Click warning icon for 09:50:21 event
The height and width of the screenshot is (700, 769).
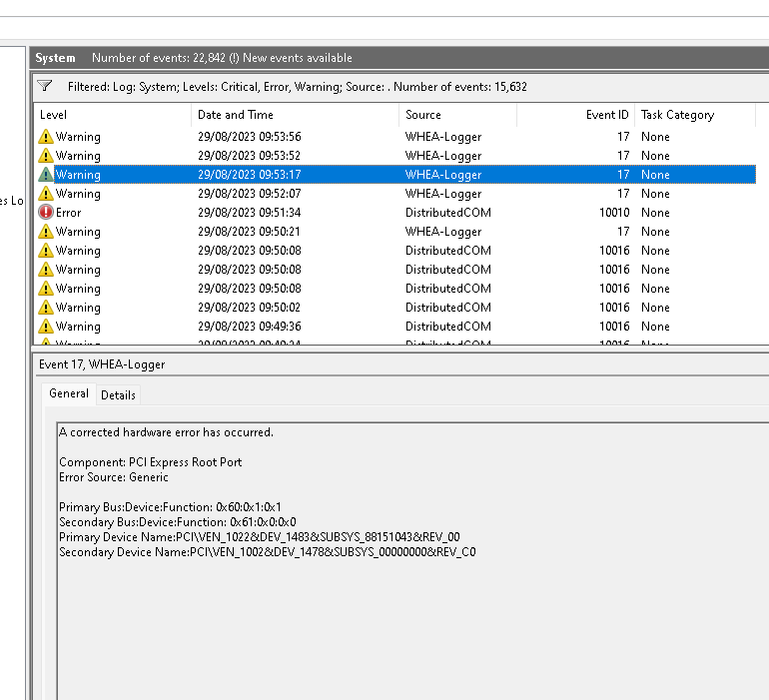[46, 232]
